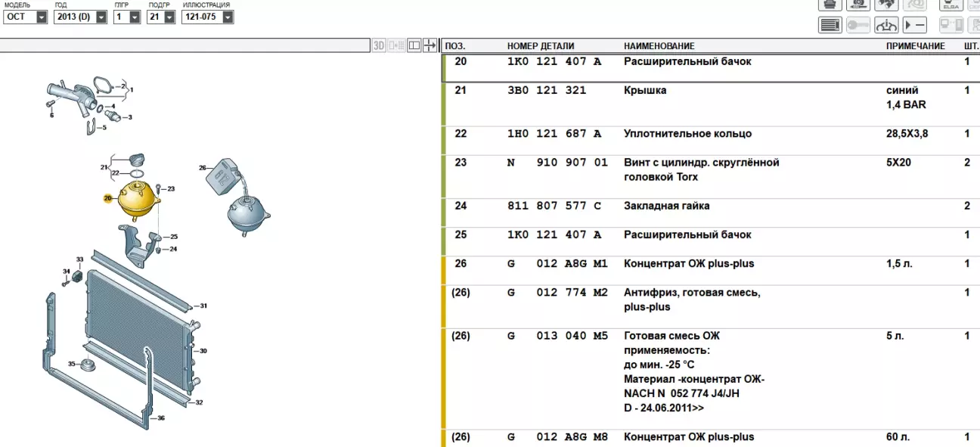This screenshot has height=447, width=980.
Task: Open the parts list view icon
Action: pyautogui.click(x=830, y=26)
